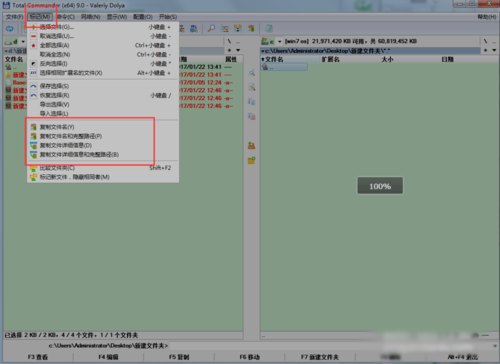Click the green plus 选择文件 icon
The image size is (500, 364).
tap(33, 27)
